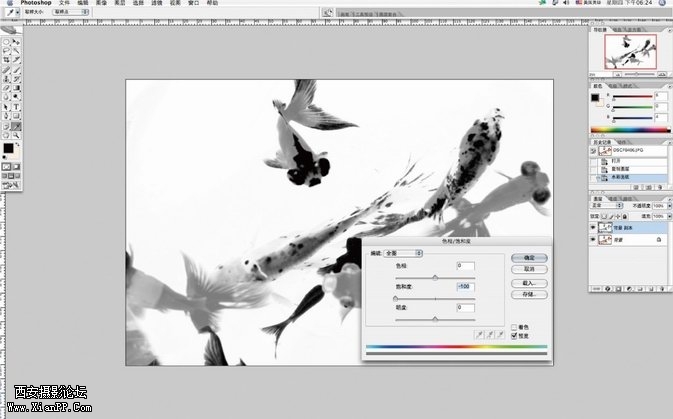Image resolution: width=673 pixels, height=419 pixels.
Task: Open the Apple menu
Action: pyautogui.click(x=9, y=4)
